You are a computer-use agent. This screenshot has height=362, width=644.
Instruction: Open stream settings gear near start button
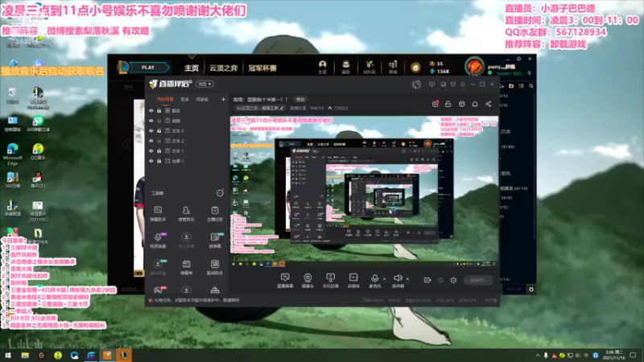(x=453, y=280)
